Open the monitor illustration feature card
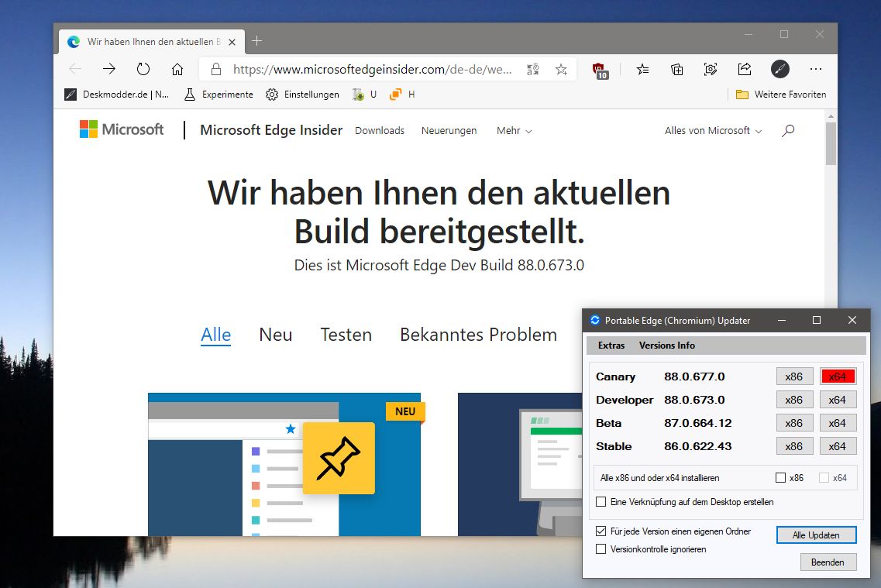Viewport: 881px width, 588px height. point(520,465)
